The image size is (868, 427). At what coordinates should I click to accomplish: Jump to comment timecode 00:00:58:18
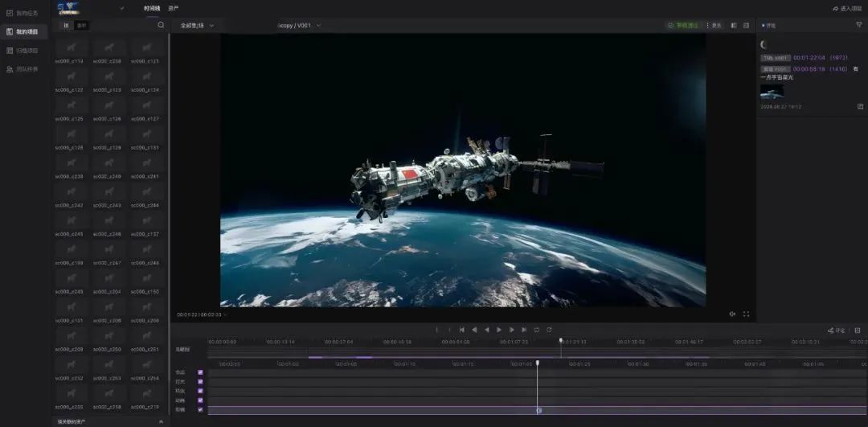pyautogui.click(x=809, y=69)
